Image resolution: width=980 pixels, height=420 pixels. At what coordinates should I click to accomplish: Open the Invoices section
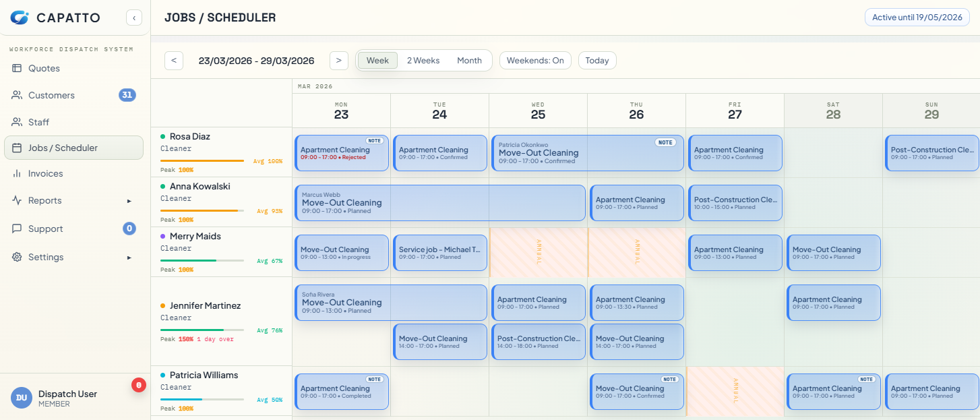(47, 173)
